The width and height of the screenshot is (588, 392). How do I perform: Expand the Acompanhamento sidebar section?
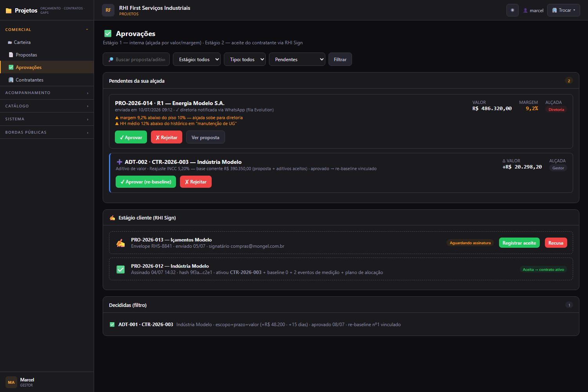click(x=47, y=93)
